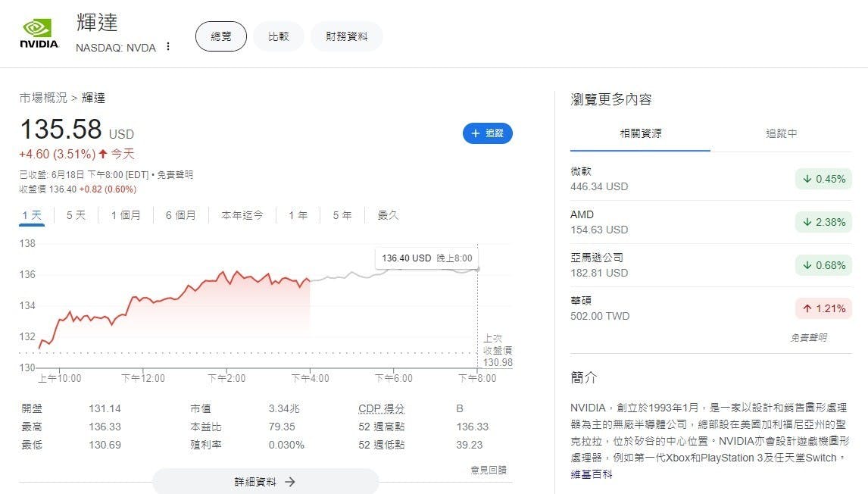Click the 8:00 marker dot on the chart
Image resolution: width=868 pixels, height=494 pixels.
point(478,269)
